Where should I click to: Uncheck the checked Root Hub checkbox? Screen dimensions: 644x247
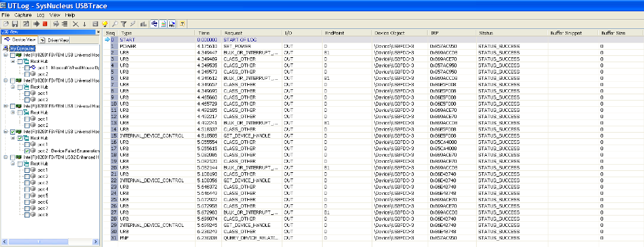point(19,138)
